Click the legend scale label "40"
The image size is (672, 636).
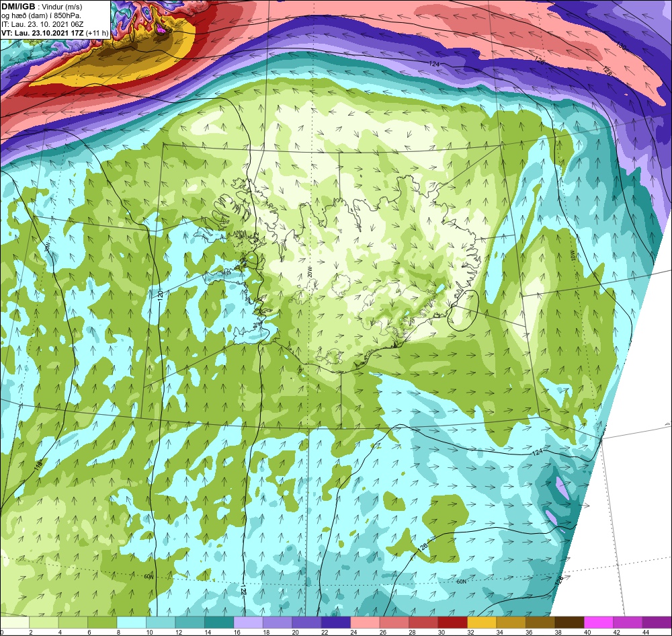coord(587,633)
